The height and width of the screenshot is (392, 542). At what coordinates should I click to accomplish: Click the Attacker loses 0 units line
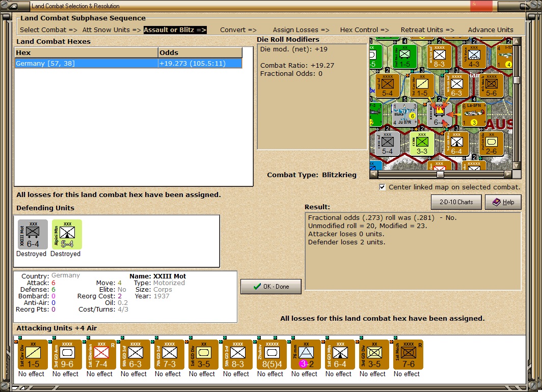(346, 234)
